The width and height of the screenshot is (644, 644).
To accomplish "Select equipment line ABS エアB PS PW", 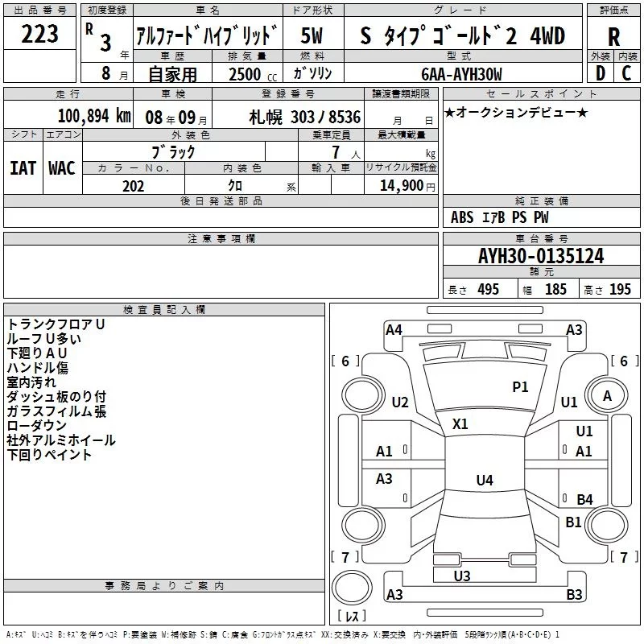I will (499, 217).
